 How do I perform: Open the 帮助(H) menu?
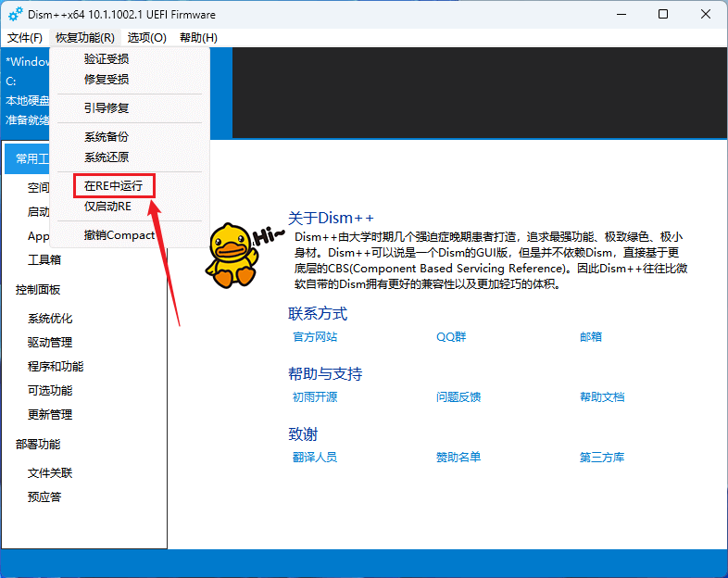point(198,38)
